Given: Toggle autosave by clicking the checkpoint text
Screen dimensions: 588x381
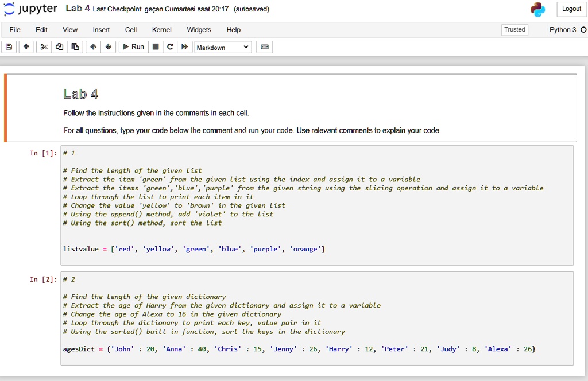Looking at the screenshot, I should 146,9.
